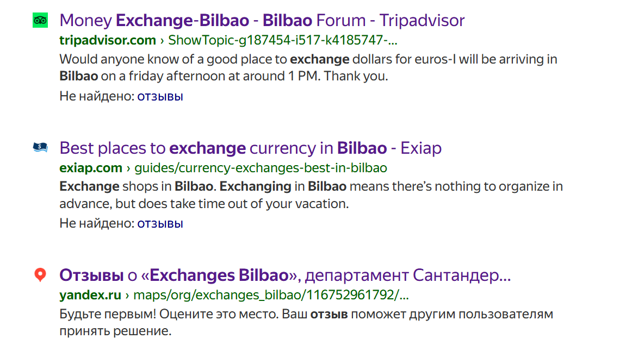
Task: Click the Exiap snippet about exchange shops
Action: pyautogui.click(x=311, y=195)
